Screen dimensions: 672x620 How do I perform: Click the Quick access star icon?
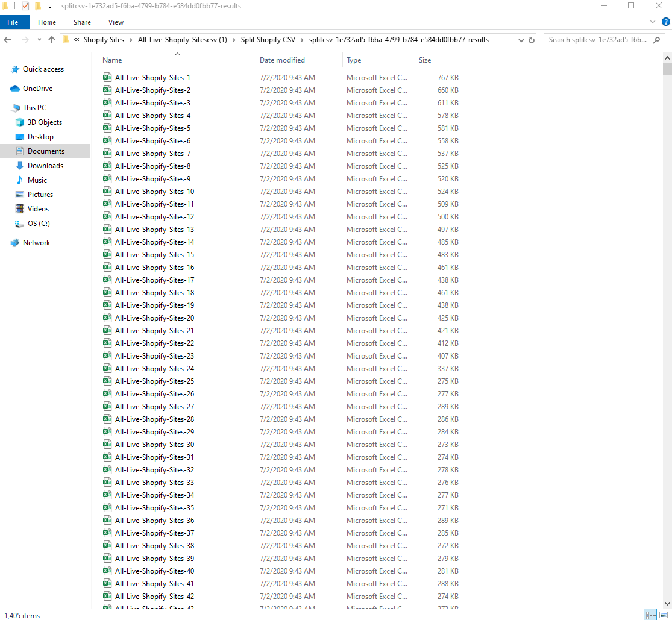pyautogui.click(x=16, y=69)
